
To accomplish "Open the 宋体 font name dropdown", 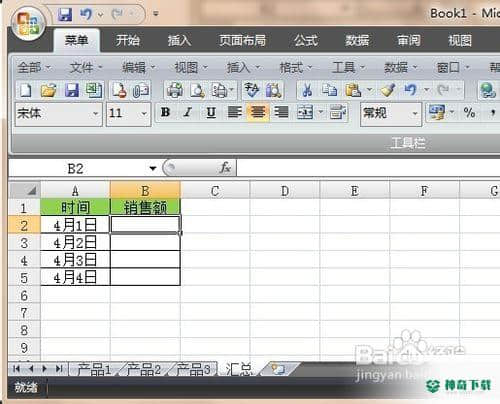I will 96,114.
